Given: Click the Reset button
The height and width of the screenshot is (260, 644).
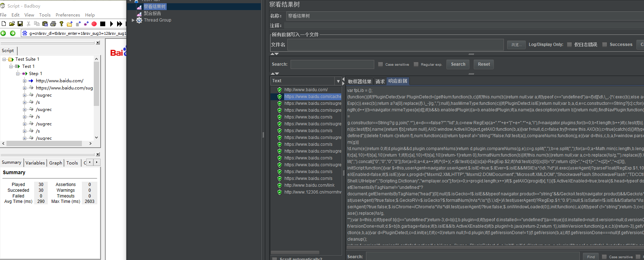Looking at the screenshot, I should (484, 64).
